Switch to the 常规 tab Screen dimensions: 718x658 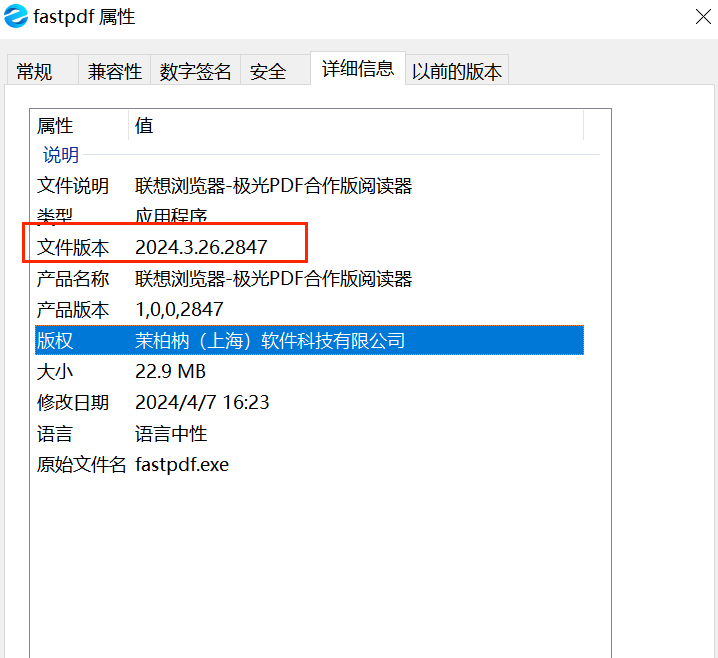click(x=42, y=71)
